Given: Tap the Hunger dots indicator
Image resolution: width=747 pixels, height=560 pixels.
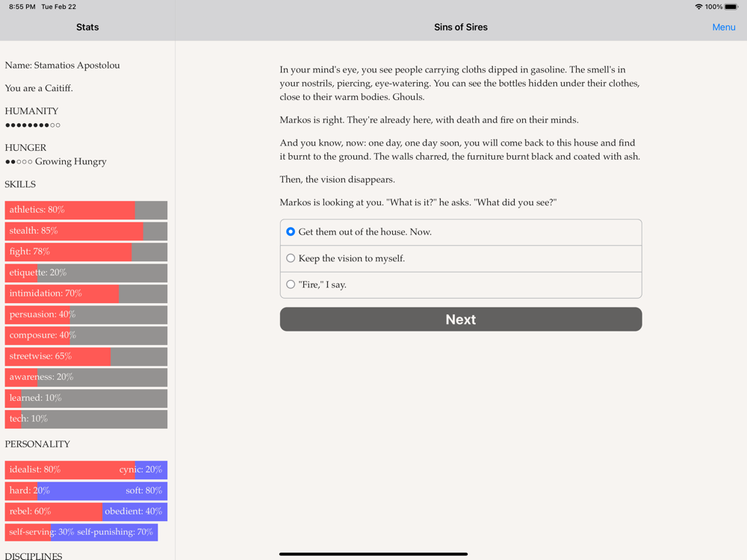Looking at the screenshot, I should coord(19,162).
